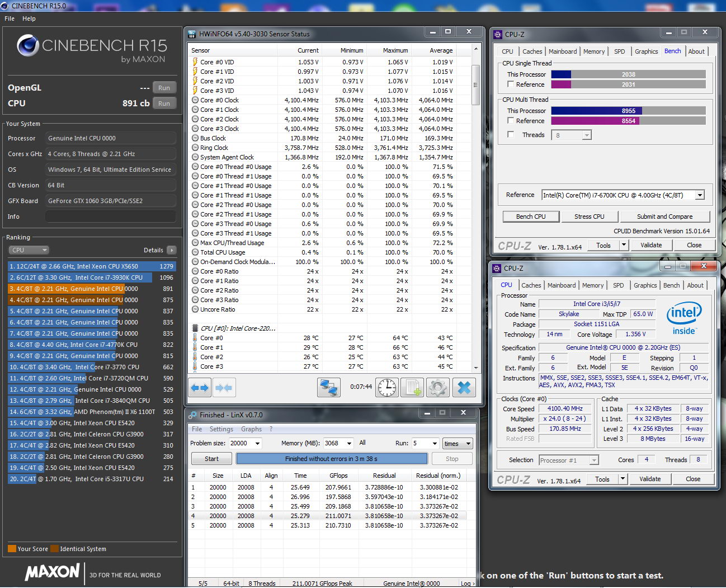Open the Memory tab in lower CPU-Z window
This screenshot has height=588, width=726.
point(593,285)
